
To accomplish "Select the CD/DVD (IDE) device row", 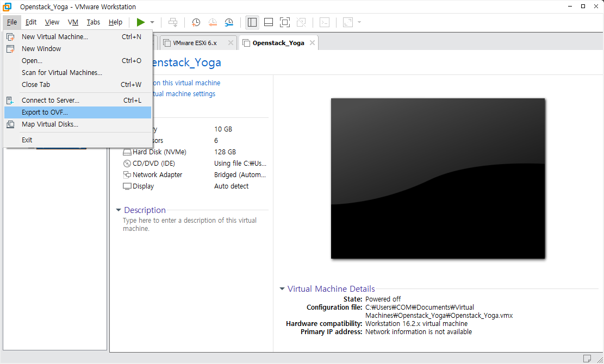I will pyautogui.click(x=195, y=164).
